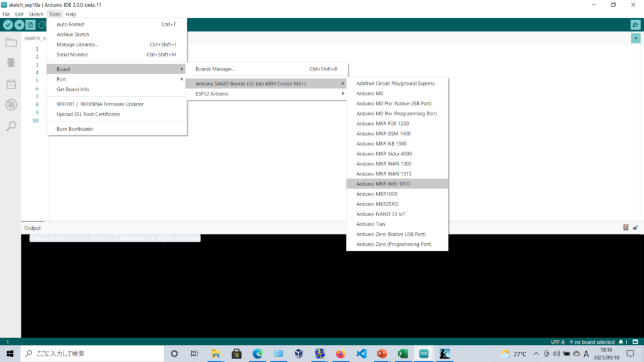Select Arduino M0 Pro (Native USB Port)

(397, 104)
